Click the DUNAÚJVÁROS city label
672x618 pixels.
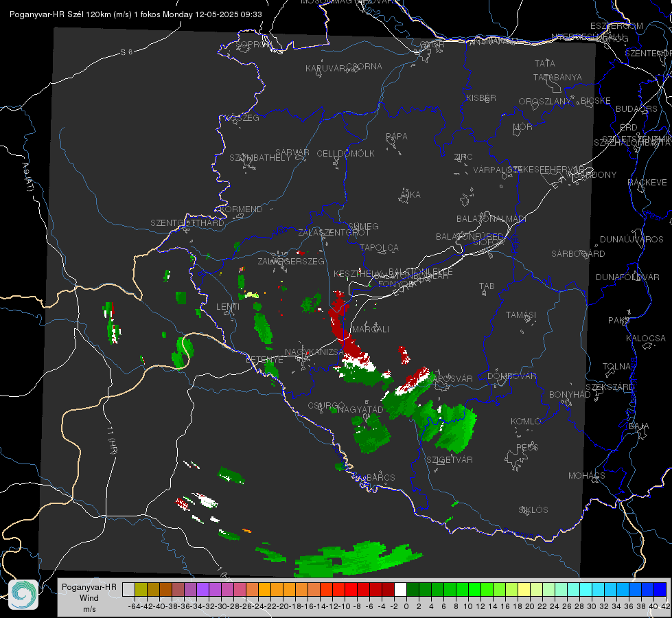632,240
